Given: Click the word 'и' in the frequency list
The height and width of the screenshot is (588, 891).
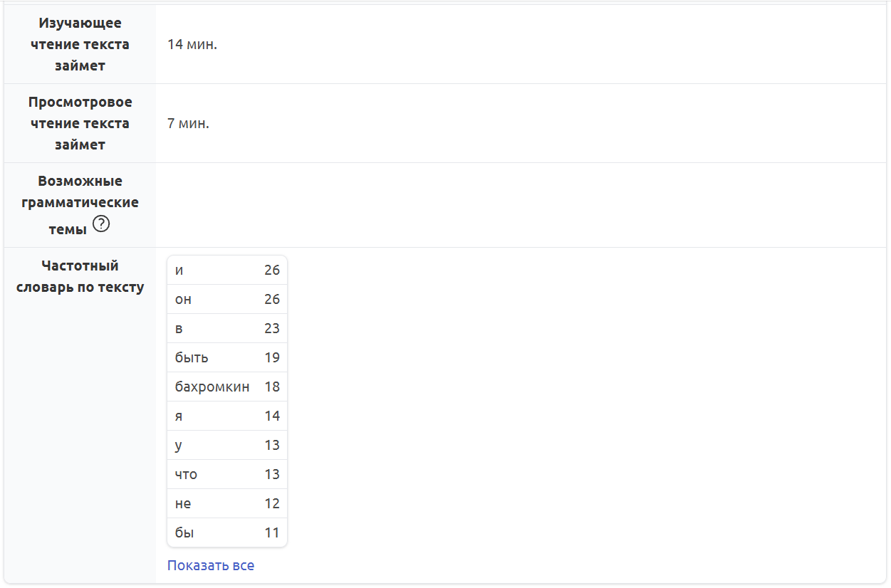Looking at the screenshot, I should pyautogui.click(x=179, y=271).
